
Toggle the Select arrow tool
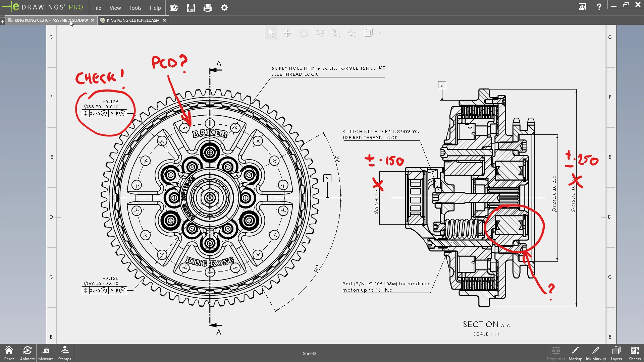coord(271,33)
